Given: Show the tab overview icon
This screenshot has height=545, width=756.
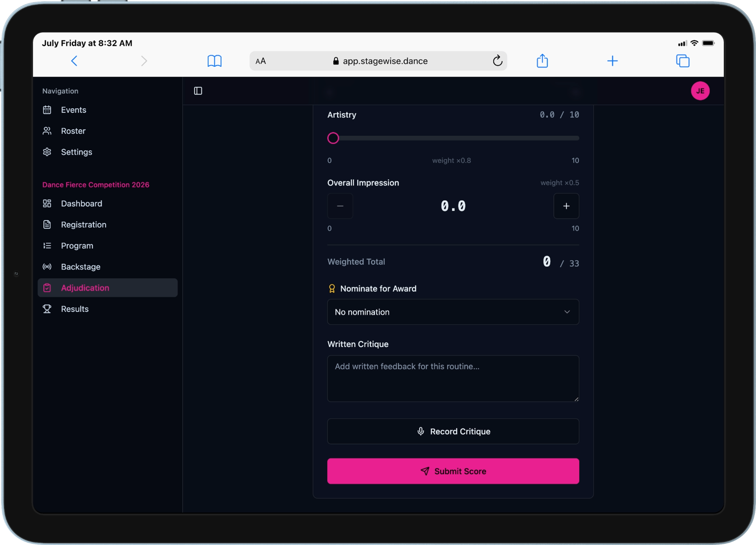Looking at the screenshot, I should coord(683,61).
